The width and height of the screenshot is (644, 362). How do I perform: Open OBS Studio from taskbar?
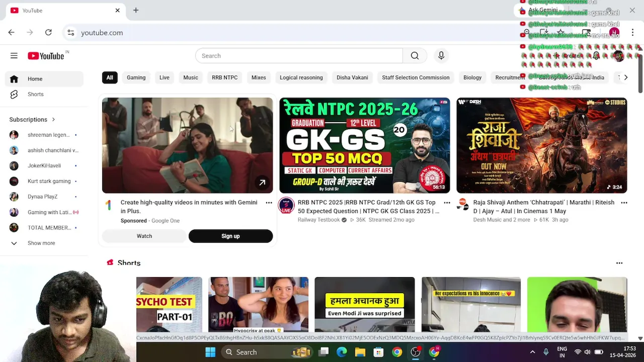416,352
